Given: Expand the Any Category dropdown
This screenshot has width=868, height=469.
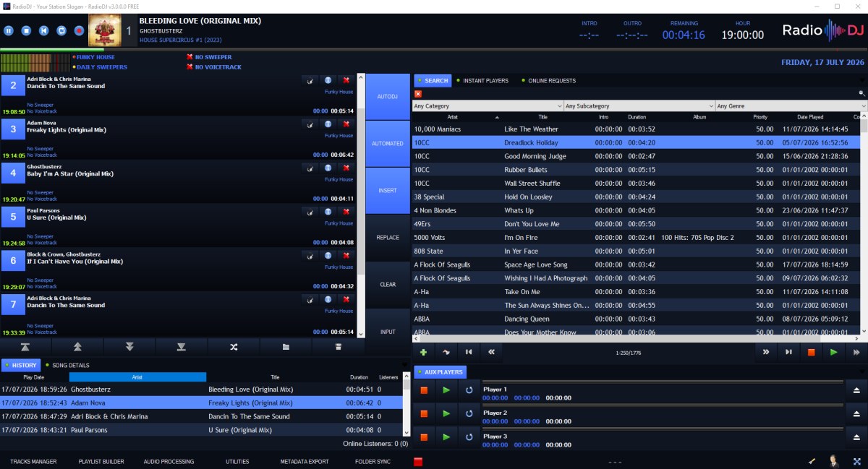Looking at the screenshot, I should coord(488,106).
